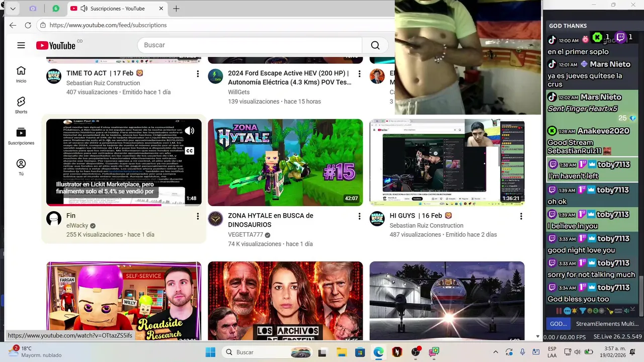Open the blue chat bubble options icon

(x=568, y=311)
